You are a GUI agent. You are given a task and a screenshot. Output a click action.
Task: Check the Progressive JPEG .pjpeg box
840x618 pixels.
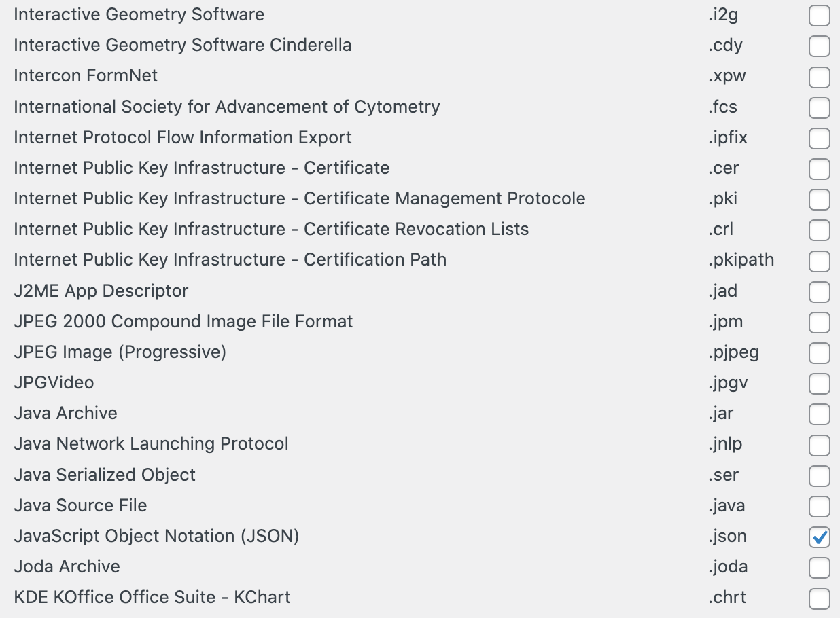tap(820, 352)
